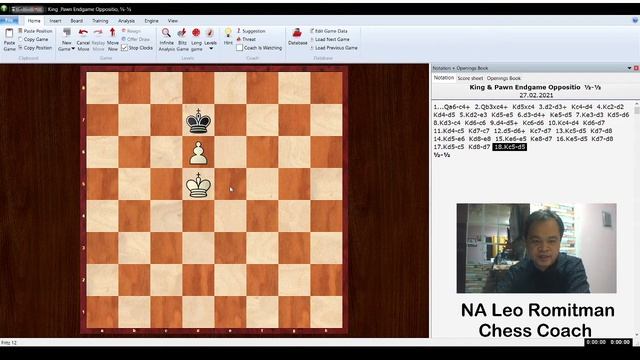Click the Levels icon
This screenshot has height=360, width=640.
(210, 33)
